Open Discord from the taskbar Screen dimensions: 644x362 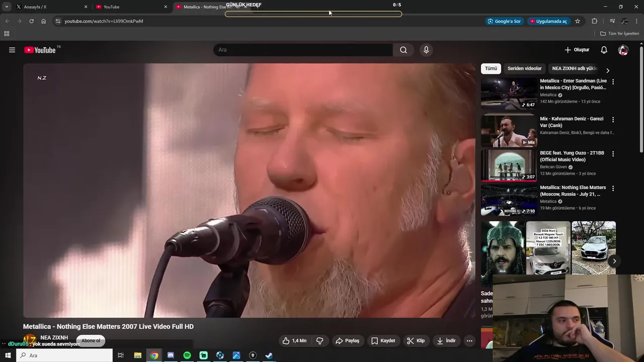point(171,355)
